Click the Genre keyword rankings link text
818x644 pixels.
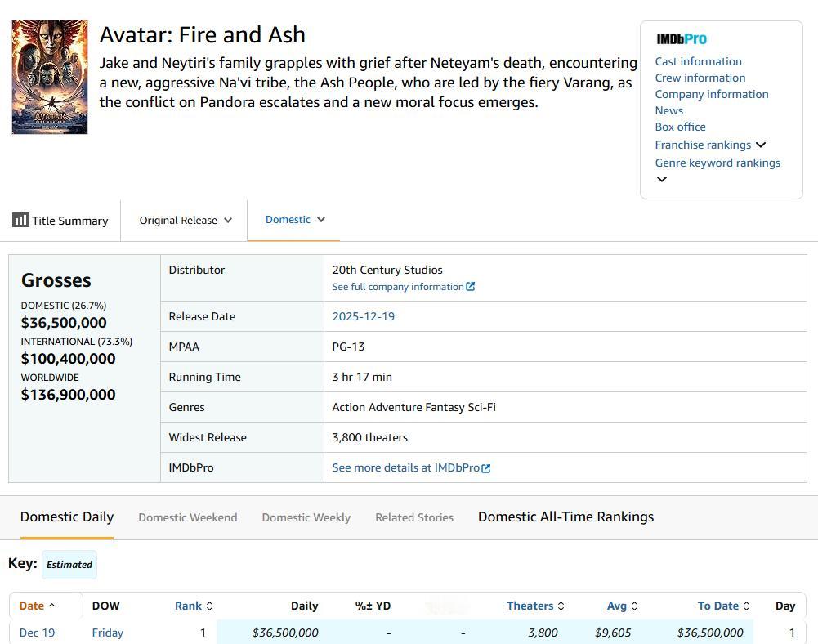pos(717,163)
